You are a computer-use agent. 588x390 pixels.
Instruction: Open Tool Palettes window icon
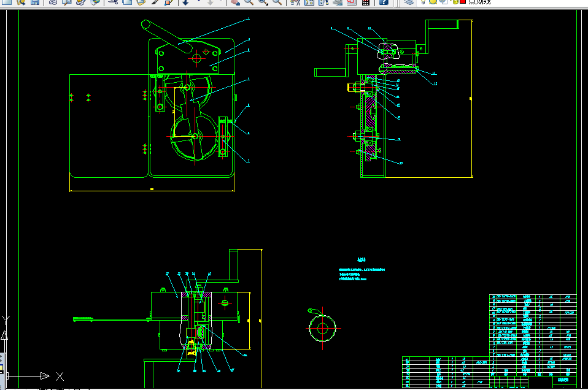pyautogui.click(x=323, y=2)
